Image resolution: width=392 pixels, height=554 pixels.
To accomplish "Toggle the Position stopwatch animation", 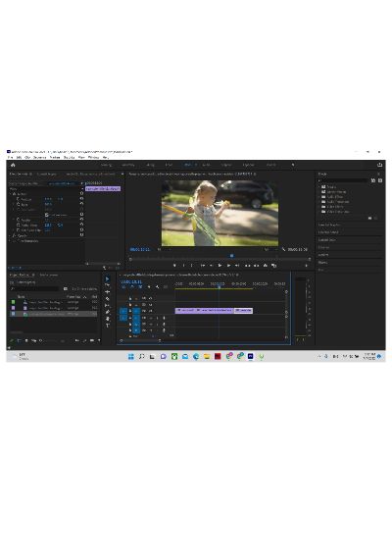I will click(x=18, y=199).
